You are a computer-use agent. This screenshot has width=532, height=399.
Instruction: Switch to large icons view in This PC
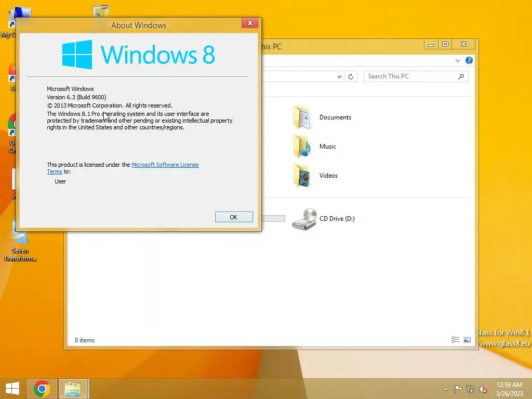[x=467, y=340]
